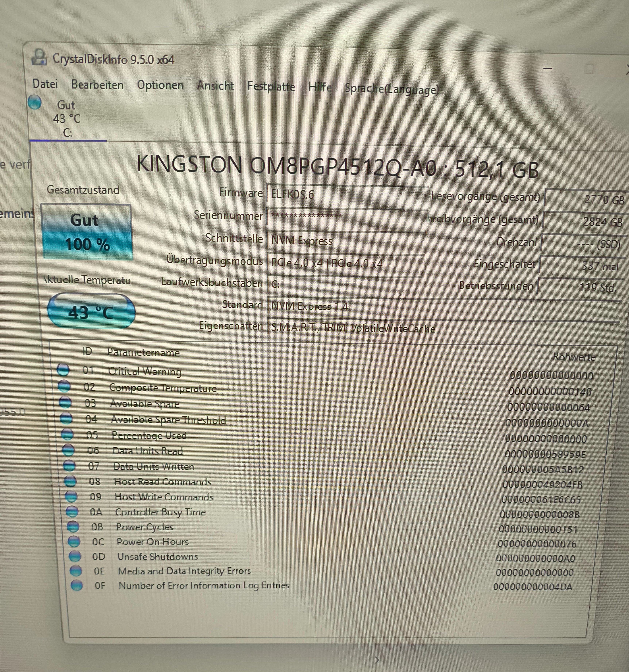This screenshot has width=629, height=672.
Task: Open the Festplatte menu
Action: (271, 87)
